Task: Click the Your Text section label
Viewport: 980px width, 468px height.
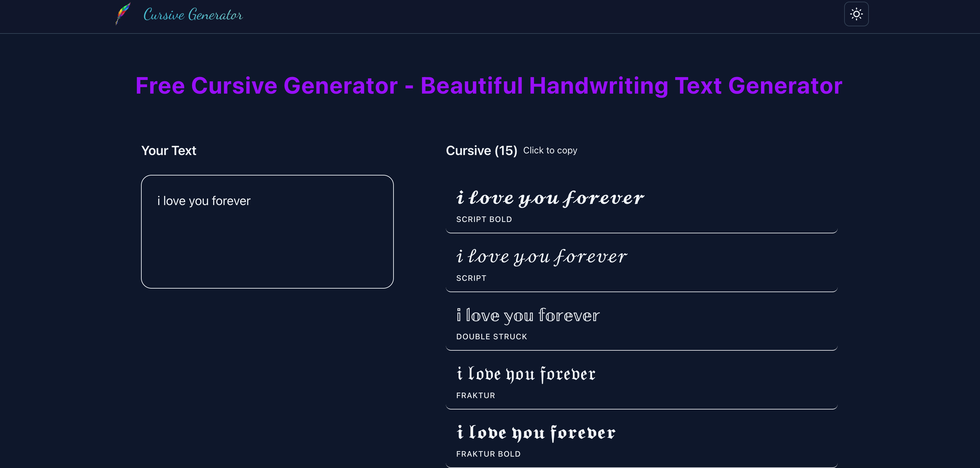Action: (x=169, y=151)
